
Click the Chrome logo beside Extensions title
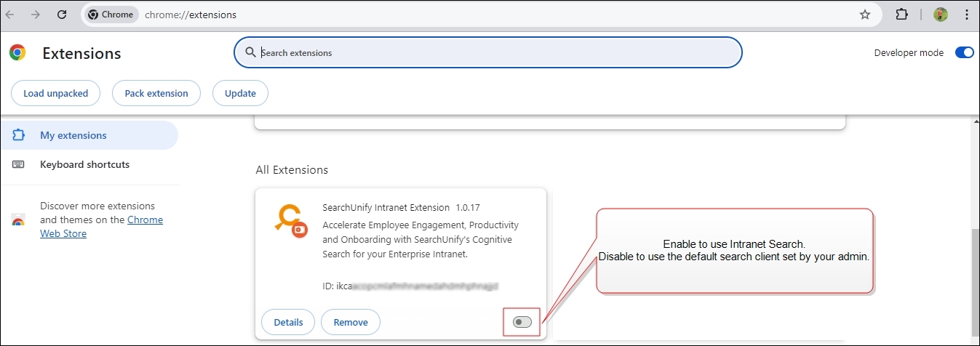click(17, 53)
